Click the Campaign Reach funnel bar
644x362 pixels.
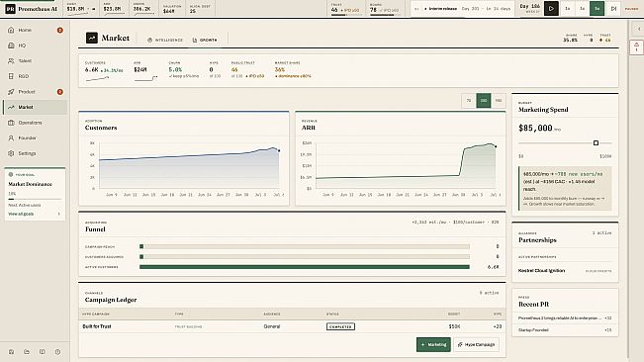click(305, 246)
